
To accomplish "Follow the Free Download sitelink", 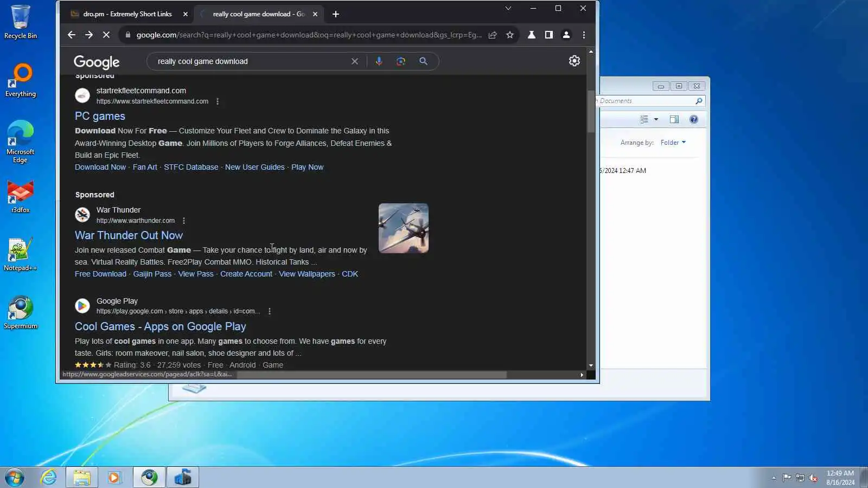I will click(x=100, y=274).
